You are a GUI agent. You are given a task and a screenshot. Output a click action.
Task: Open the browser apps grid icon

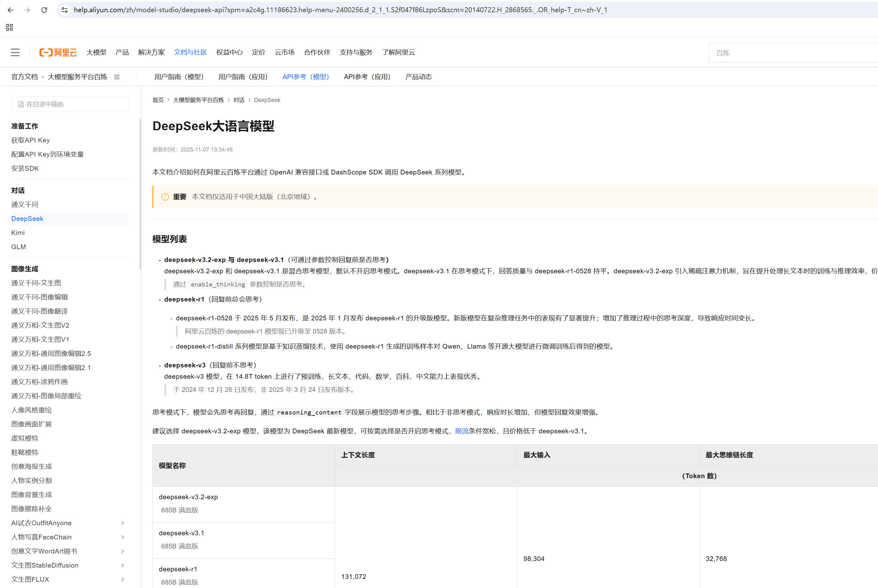coord(9,27)
